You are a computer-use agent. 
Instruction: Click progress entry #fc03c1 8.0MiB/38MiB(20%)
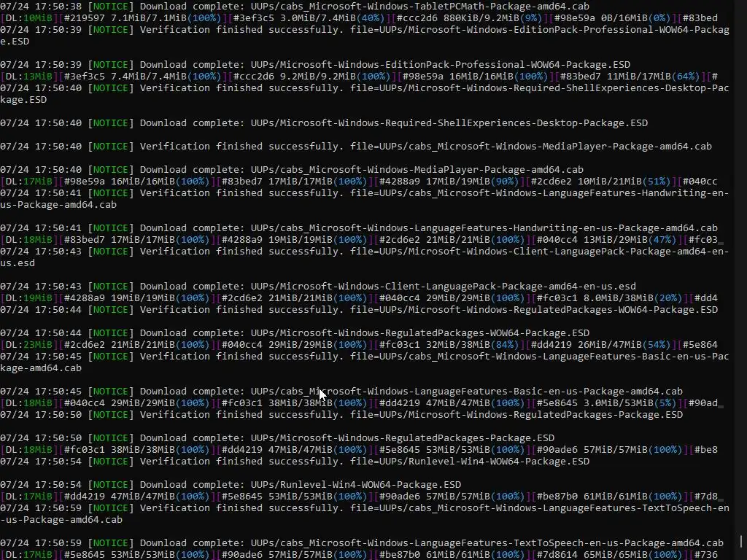point(609,298)
